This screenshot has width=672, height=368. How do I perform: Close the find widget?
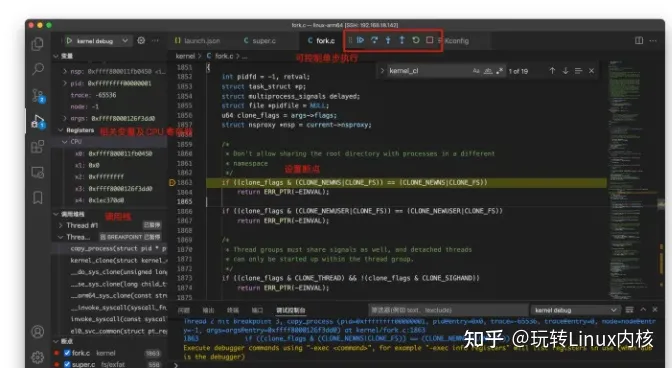pos(591,71)
